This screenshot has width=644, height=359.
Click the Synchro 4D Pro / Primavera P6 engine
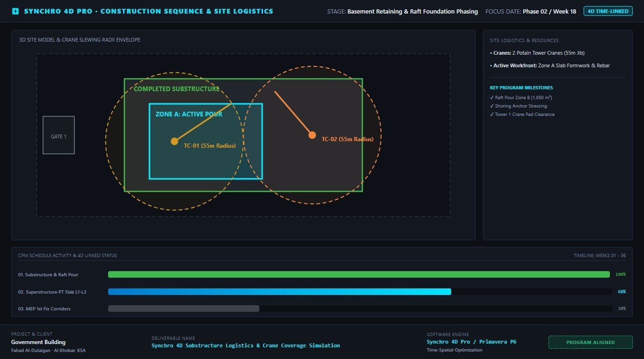[471, 342]
